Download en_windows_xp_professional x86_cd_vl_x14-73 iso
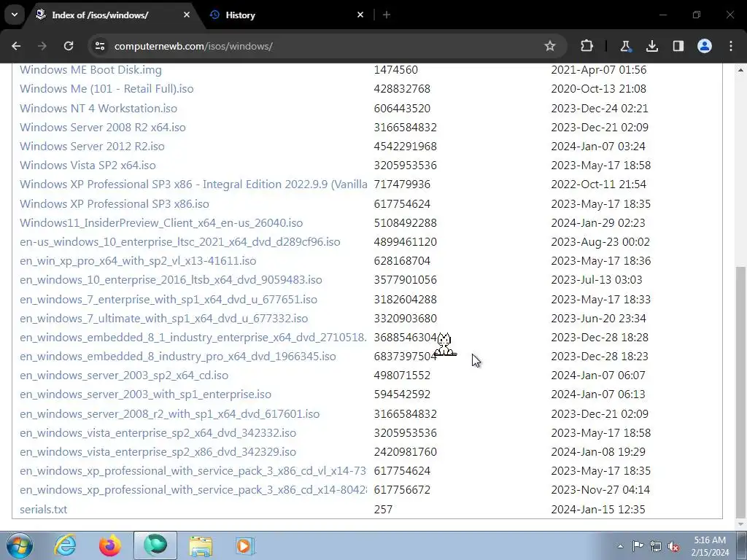The width and height of the screenshot is (747, 560). coord(193,472)
